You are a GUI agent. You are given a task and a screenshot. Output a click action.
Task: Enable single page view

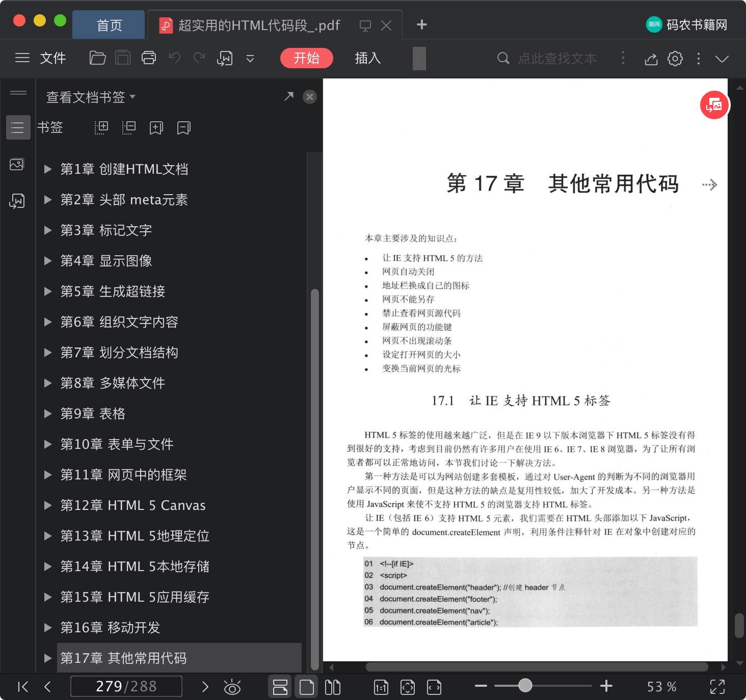[x=307, y=687]
